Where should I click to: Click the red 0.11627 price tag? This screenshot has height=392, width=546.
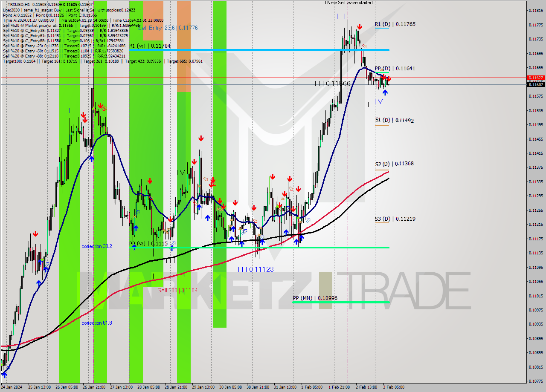(x=536, y=78)
